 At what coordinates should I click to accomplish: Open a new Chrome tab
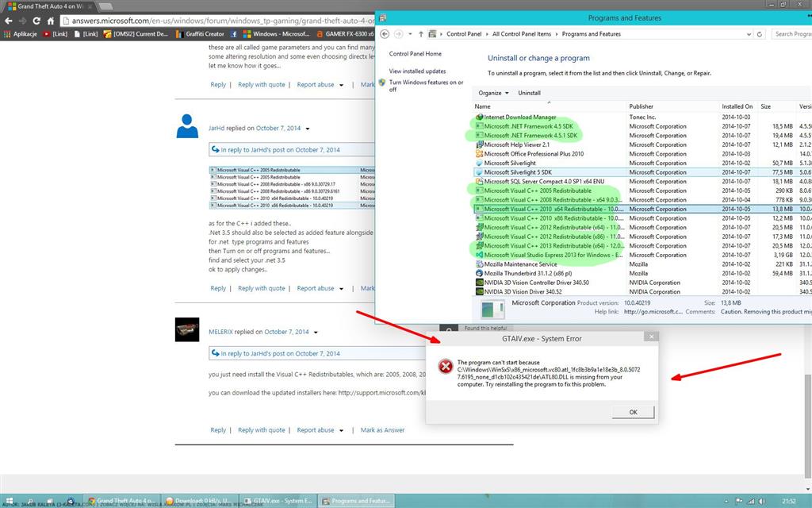105,6
